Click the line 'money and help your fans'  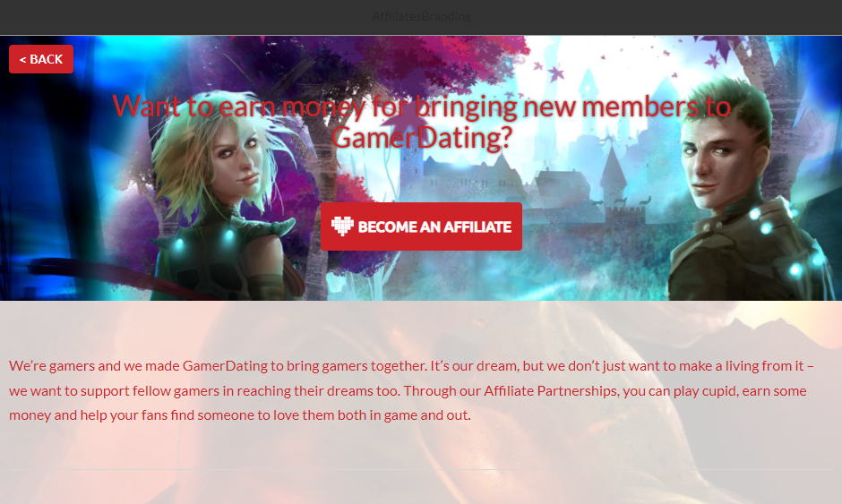click(239, 415)
